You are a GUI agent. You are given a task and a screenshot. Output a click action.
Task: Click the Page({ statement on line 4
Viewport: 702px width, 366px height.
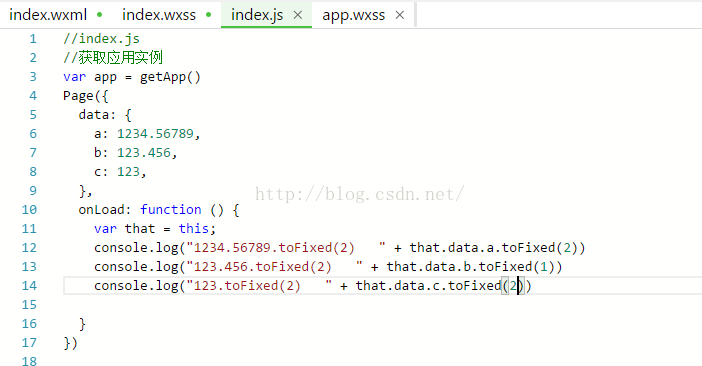pyautogui.click(x=86, y=96)
